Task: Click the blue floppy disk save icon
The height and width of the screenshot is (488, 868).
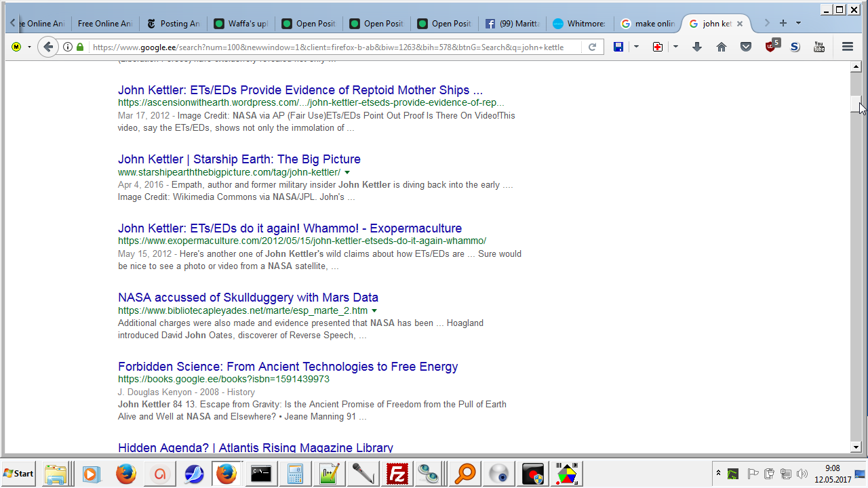Action: point(618,47)
